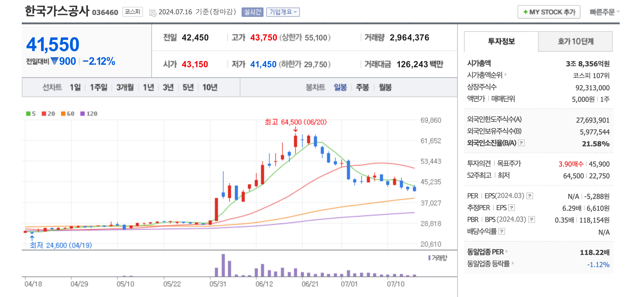The image size is (644, 297).
Task: Open the 코스피 market link
Action: [132, 12]
